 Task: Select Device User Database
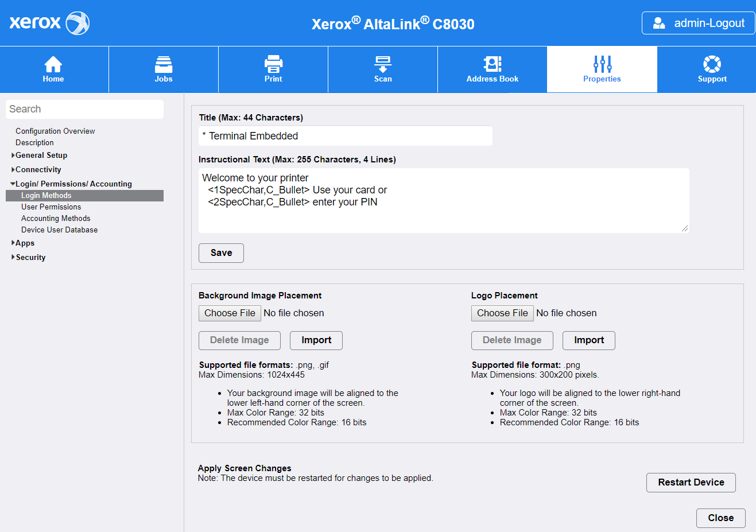point(59,230)
